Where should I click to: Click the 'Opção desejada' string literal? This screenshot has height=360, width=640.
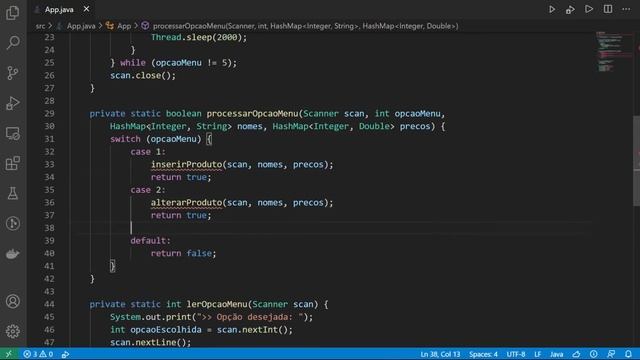[x=250, y=317]
